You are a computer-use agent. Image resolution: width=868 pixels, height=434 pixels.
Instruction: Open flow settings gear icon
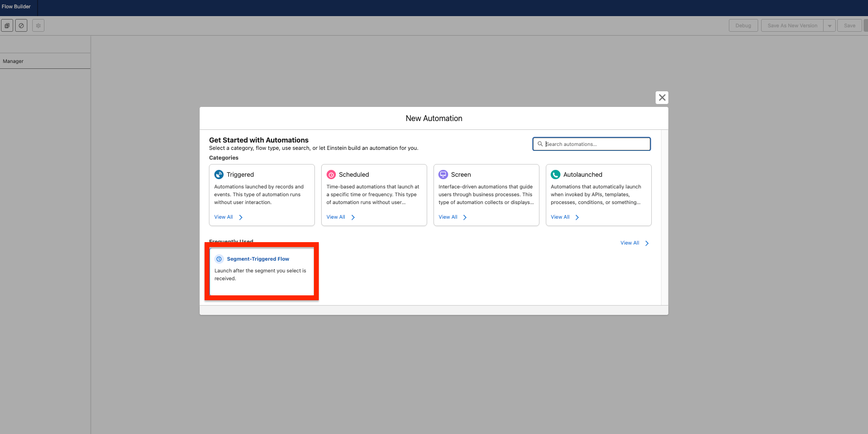click(x=39, y=26)
